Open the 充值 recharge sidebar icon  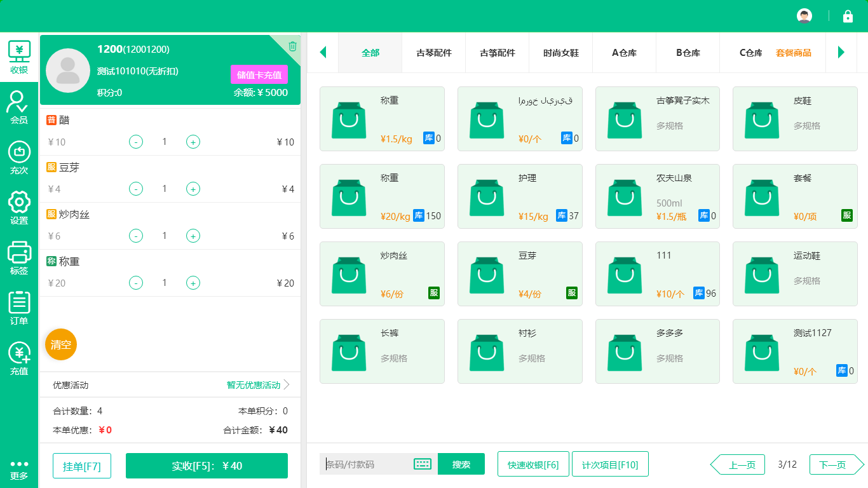point(19,358)
